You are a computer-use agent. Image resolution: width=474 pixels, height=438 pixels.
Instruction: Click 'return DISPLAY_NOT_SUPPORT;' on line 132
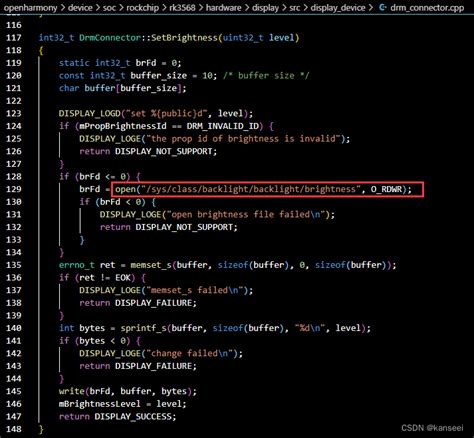coord(169,227)
